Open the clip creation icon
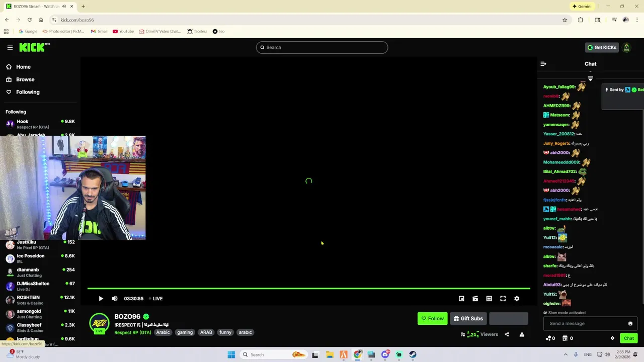This screenshot has height=362, width=644. pos(475,299)
